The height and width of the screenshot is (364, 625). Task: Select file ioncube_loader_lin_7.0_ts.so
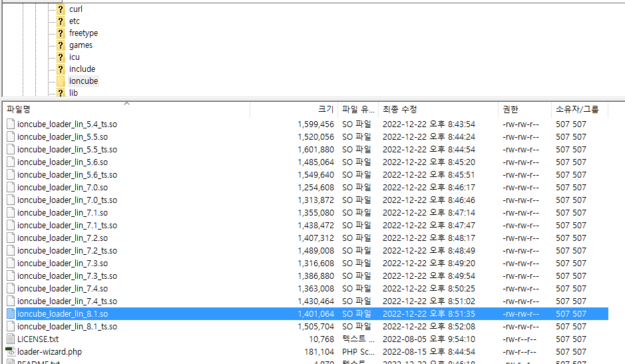(x=67, y=200)
